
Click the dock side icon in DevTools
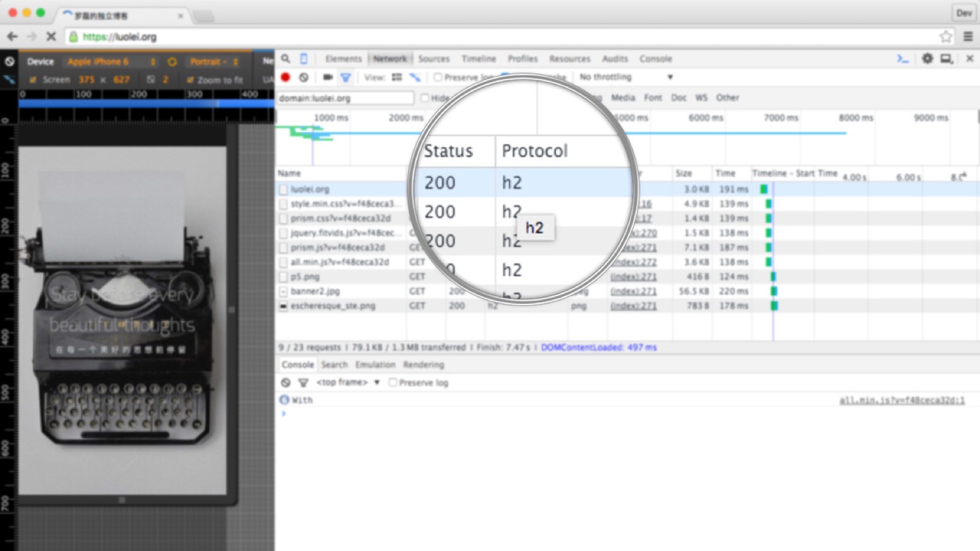pyautogui.click(x=946, y=59)
